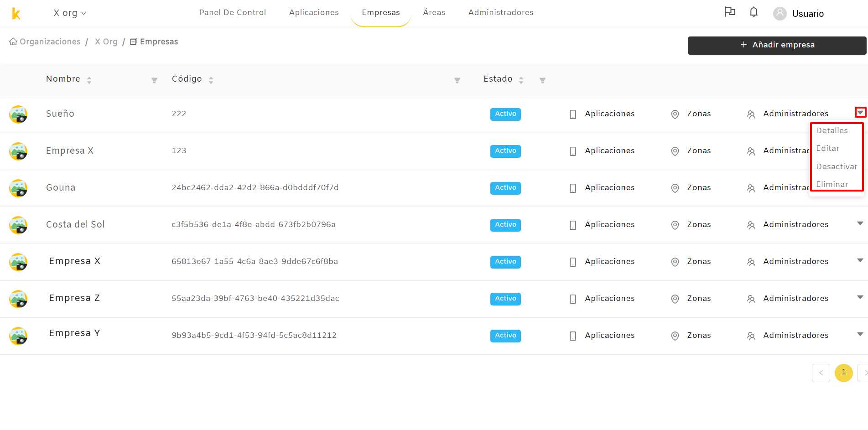Click the Empresas breadcrumb
The image size is (868, 430).
click(154, 42)
